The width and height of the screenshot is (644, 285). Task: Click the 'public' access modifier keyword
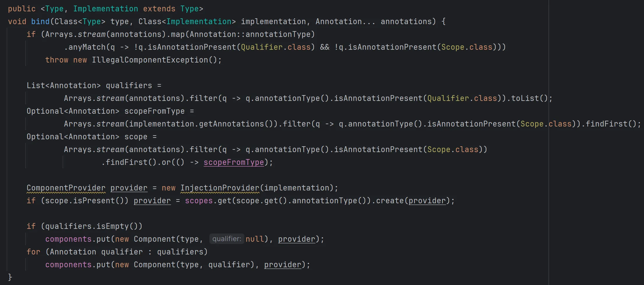point(22,9)
